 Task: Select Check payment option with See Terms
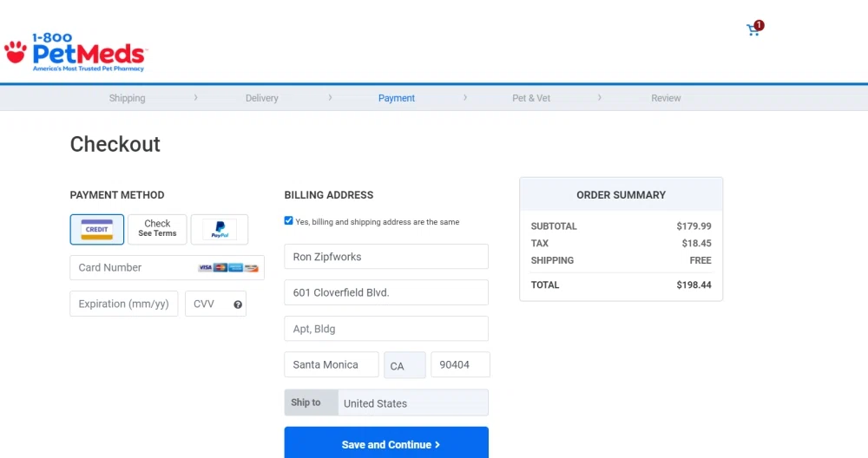coord(157,229)
